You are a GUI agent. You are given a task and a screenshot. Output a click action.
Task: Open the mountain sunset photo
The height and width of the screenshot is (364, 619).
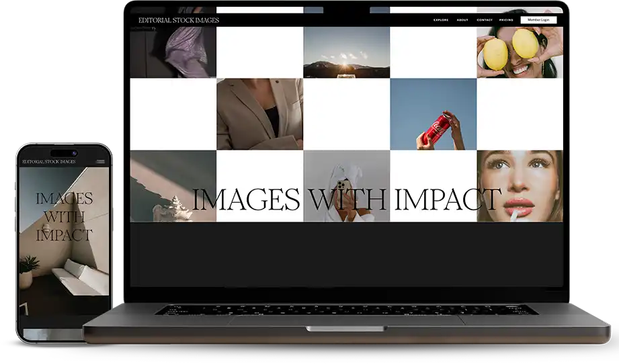point(346,52)
